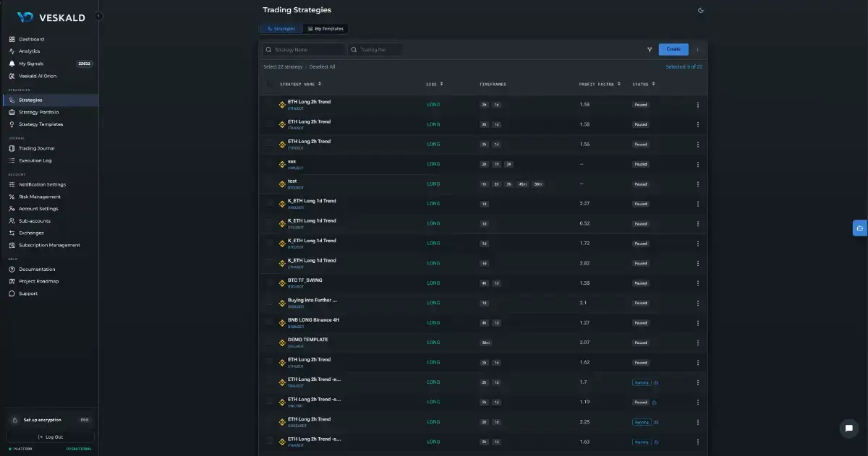Screen dimensions: 868x456
Task: Switch to the My Templates tab
Action: (x=325, y=29)
